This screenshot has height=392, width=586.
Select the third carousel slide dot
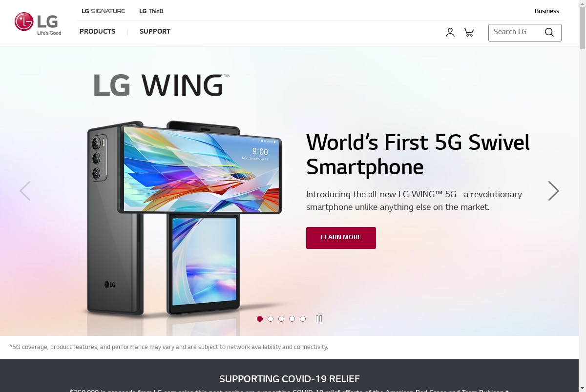[281, 319]
